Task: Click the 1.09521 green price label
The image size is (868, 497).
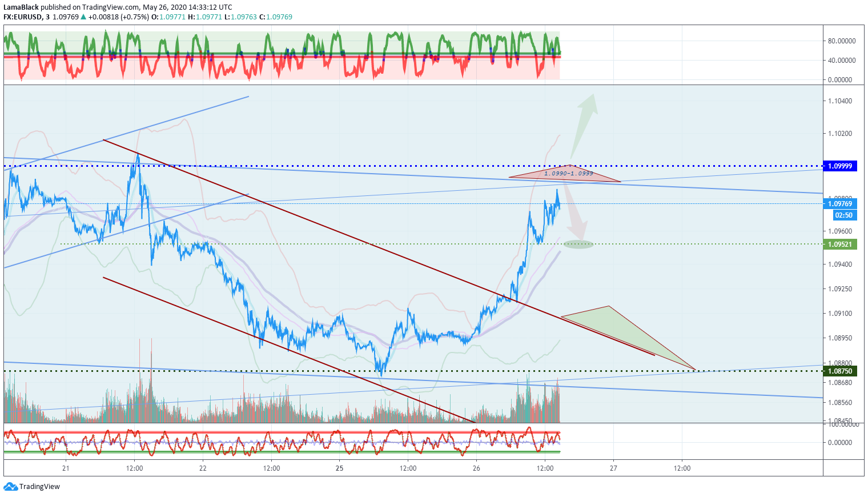Action: point(840,245)
